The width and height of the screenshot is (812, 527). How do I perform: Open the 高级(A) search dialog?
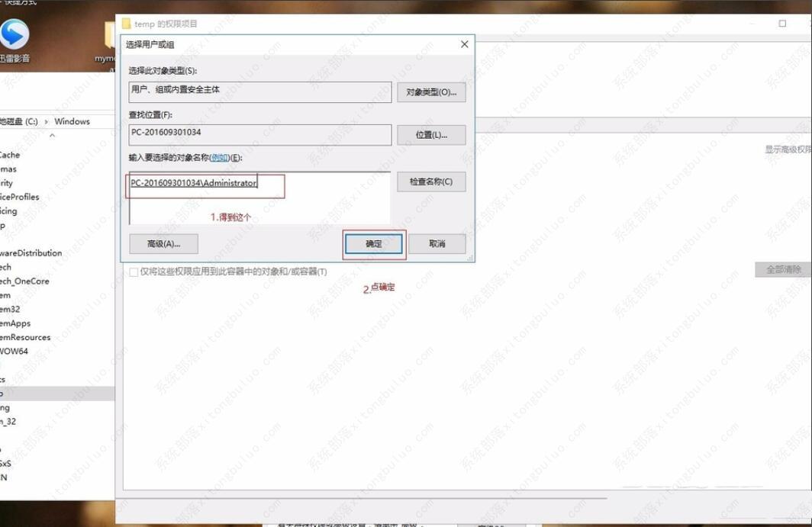pos(163,243)
